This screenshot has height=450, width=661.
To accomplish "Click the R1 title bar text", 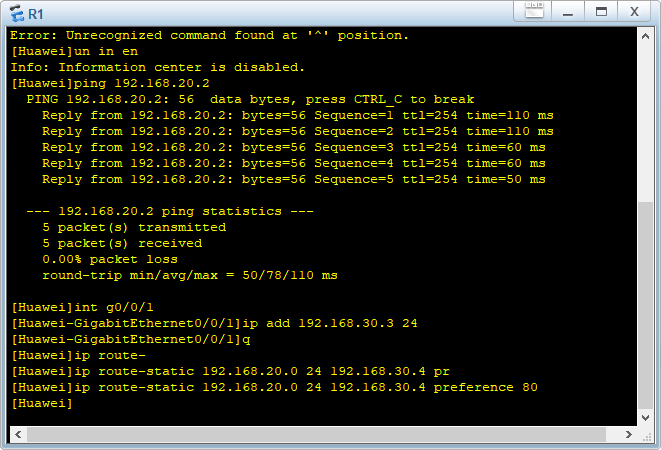I will click(x=36, y=14).
